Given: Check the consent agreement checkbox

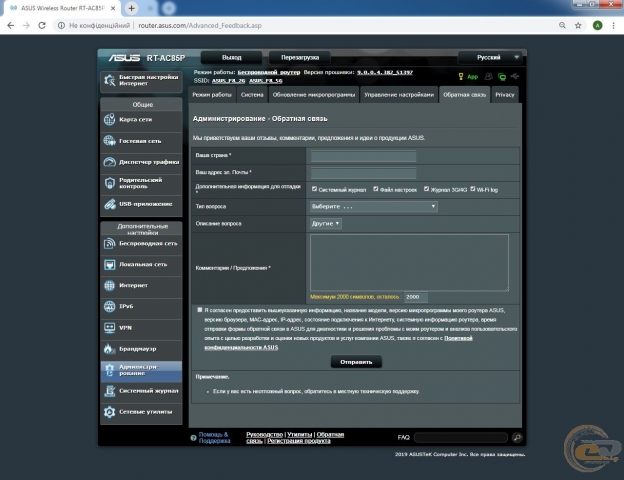Looking at the screenshot, I should click(200, 310).
